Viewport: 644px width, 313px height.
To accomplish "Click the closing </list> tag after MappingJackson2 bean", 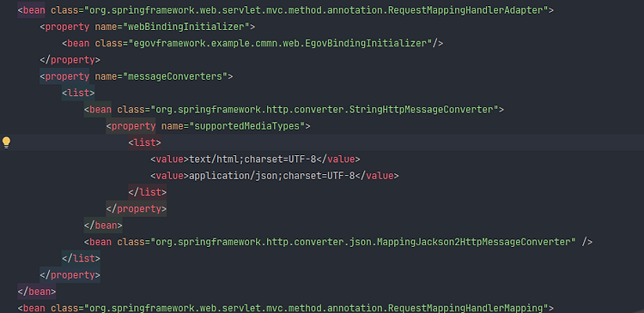I will pos(81,258).
